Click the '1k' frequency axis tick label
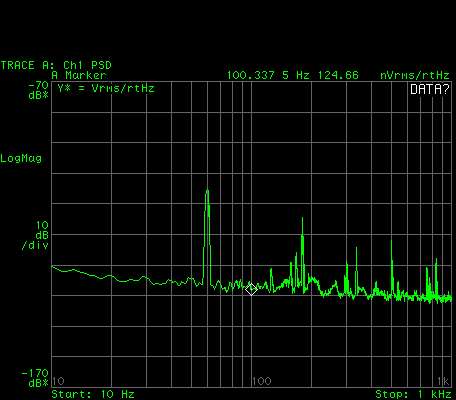The image size is (456, 400). tap(443, 381)
